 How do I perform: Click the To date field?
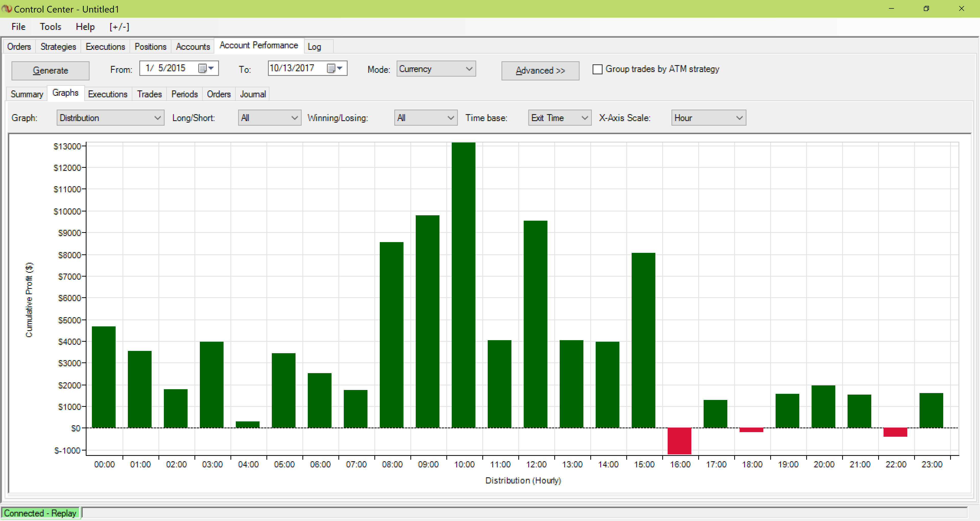(x=307, y=68)
